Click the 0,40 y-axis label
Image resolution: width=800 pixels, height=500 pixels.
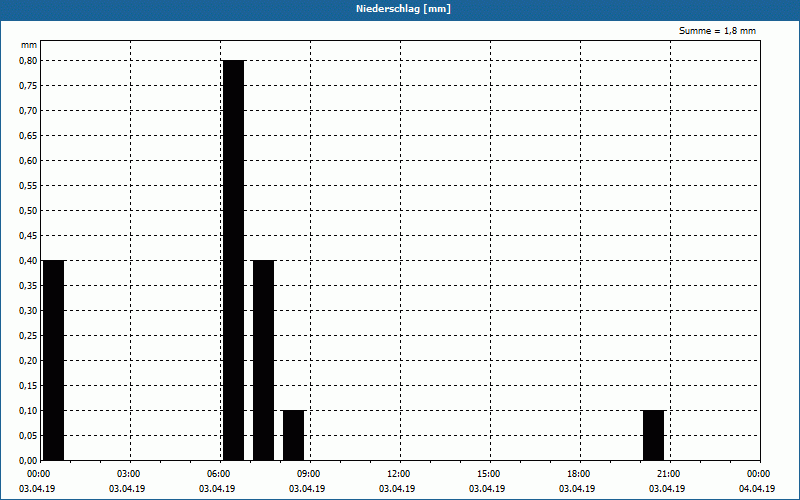tap(28, 261)
